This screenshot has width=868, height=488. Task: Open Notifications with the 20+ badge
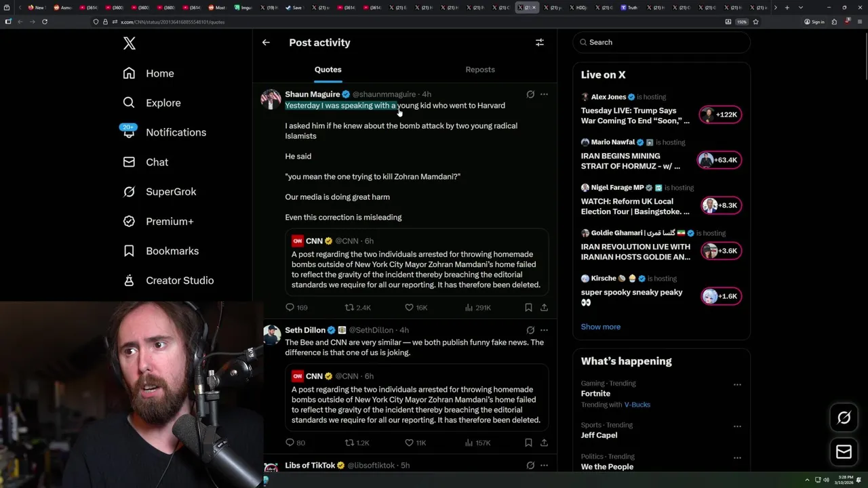(163, 132)
